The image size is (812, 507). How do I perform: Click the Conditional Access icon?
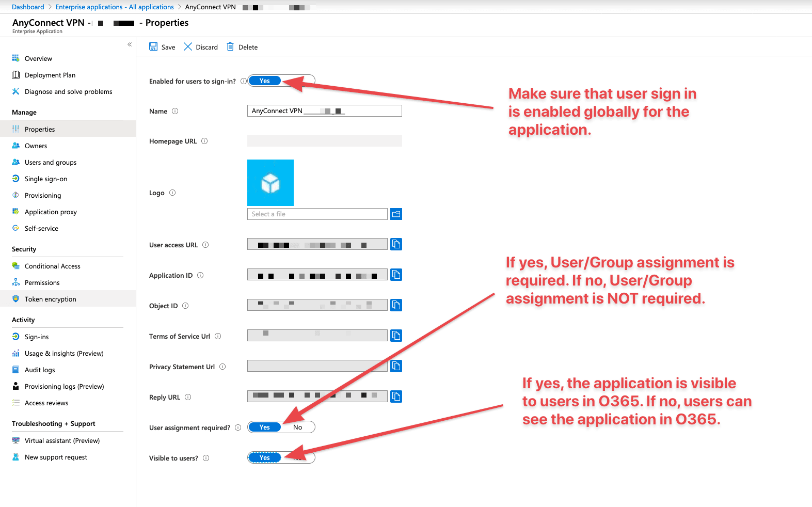15,266
